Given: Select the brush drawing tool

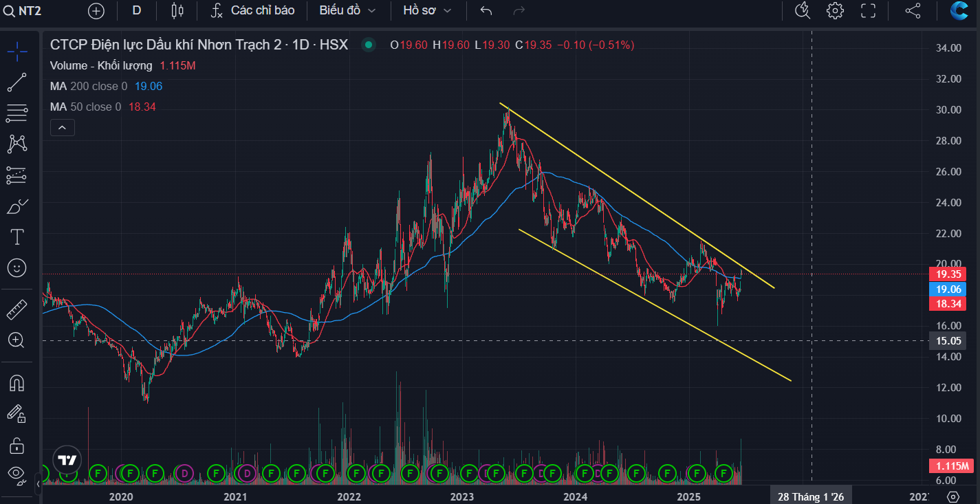Looking at the screenshot, I should point(17,206).
